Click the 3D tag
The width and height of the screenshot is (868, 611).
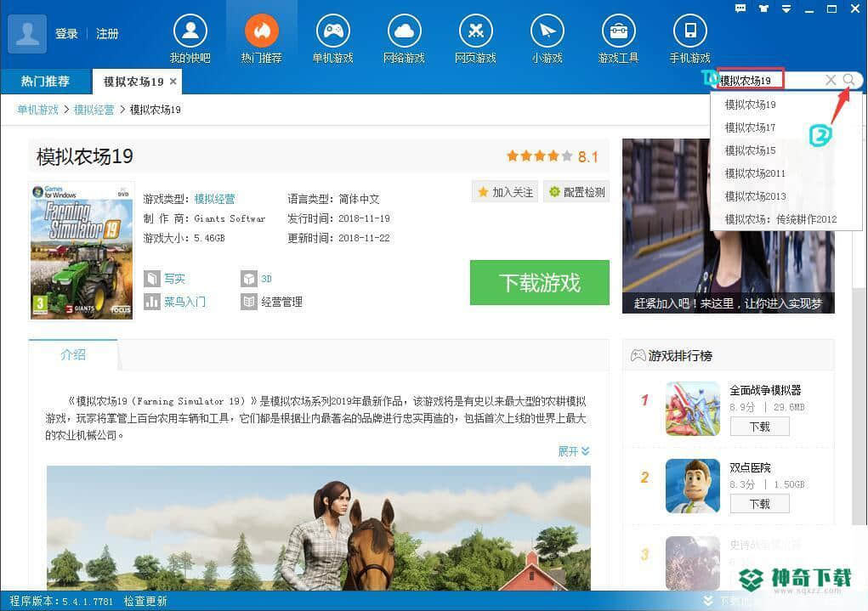click(x=266, y=279)
